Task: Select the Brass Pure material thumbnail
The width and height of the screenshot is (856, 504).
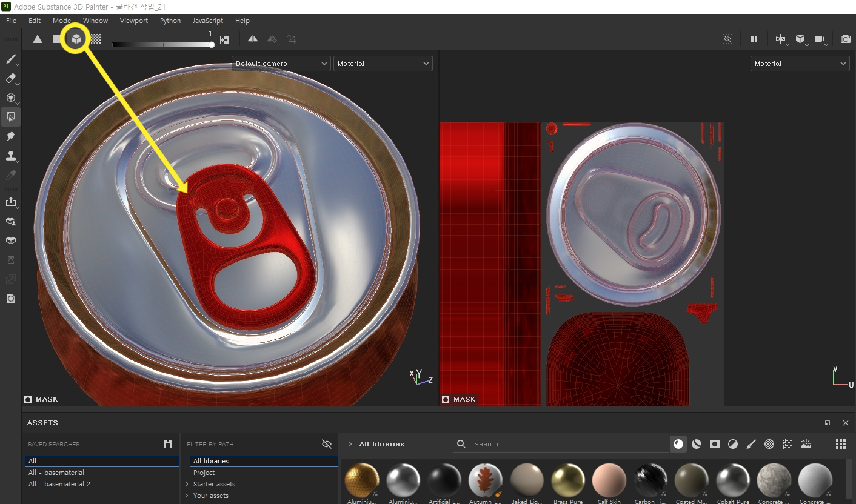Action: (568, 480)
